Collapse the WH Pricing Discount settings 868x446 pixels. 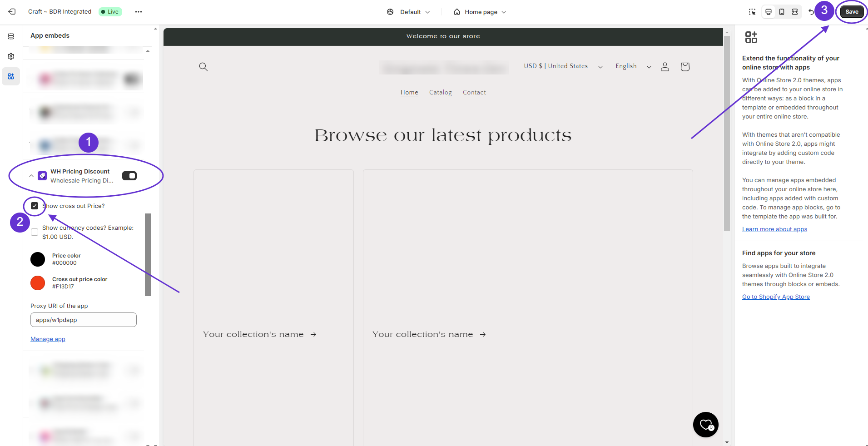point(31,176)
